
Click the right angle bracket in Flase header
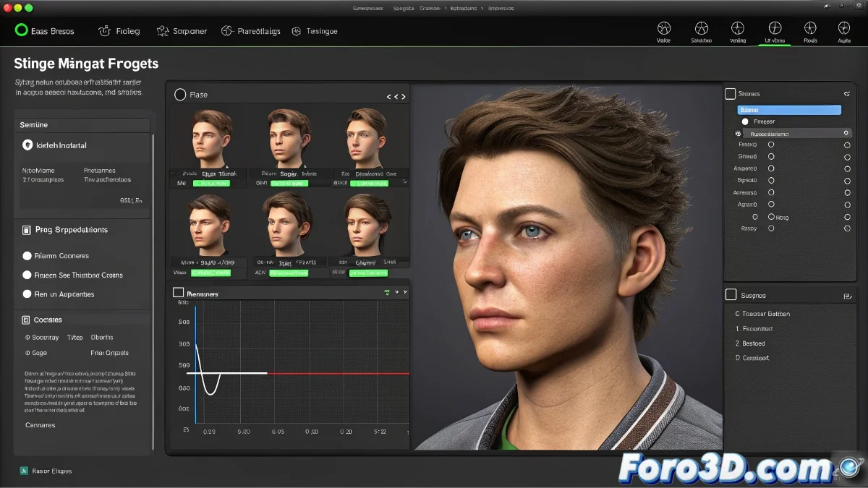[x=403, y=96]
